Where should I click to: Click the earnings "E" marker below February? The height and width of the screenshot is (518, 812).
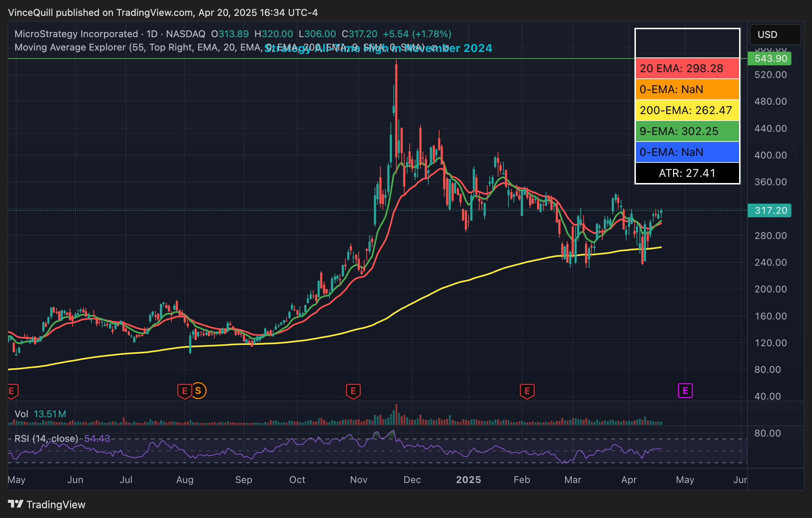pos(528,391)
